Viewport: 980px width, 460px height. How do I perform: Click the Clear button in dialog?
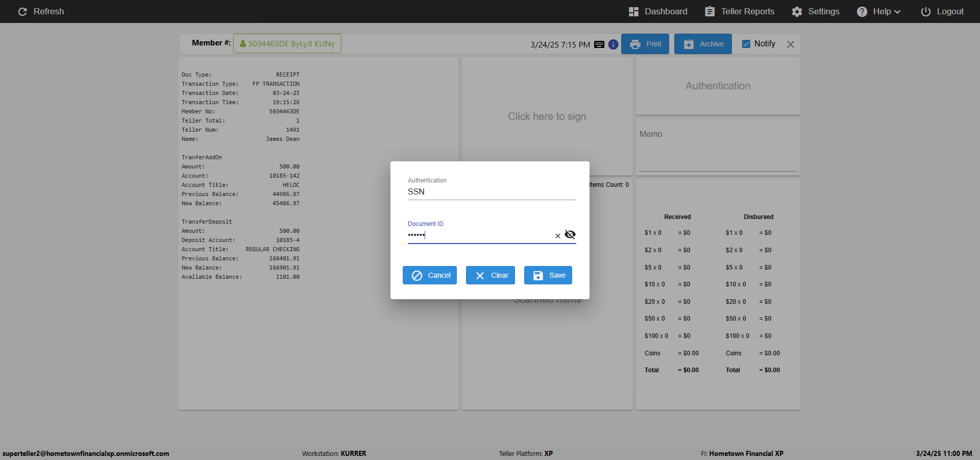(x=491, y=275)
